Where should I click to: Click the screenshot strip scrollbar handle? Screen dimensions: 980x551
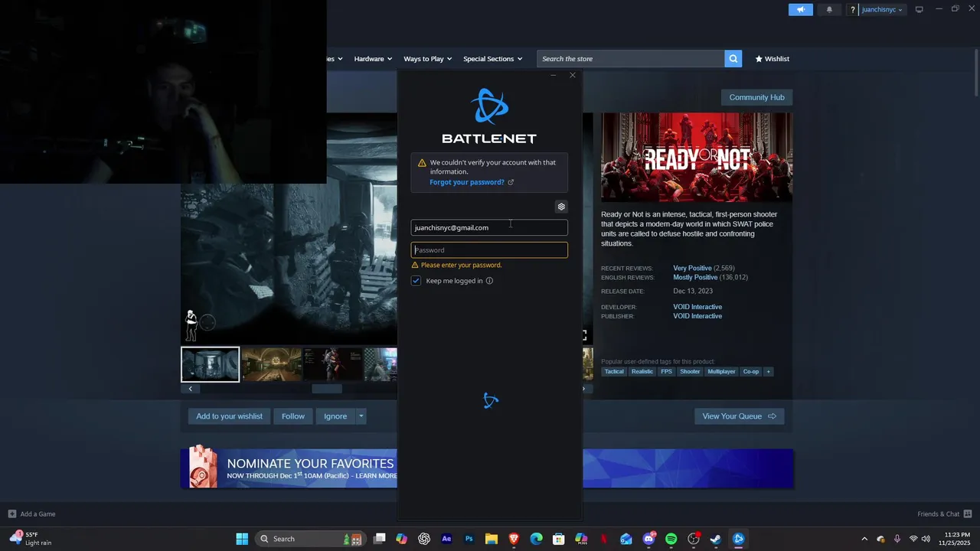point(327,389)
